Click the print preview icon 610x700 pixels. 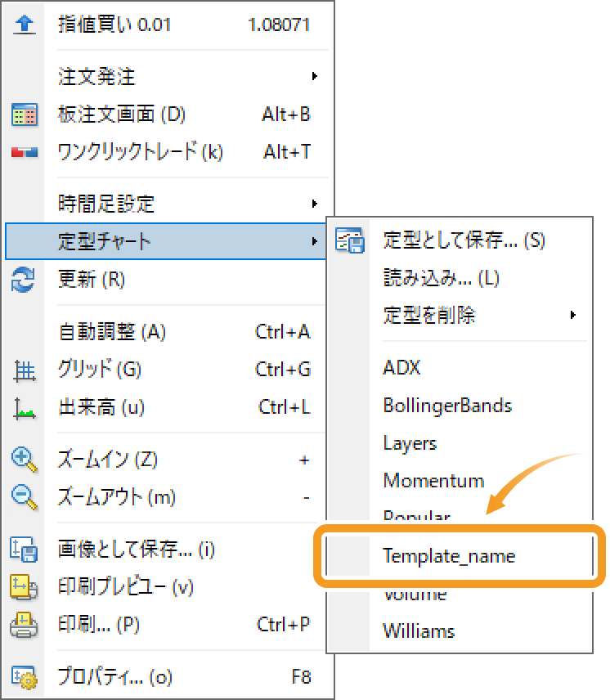[x=24, y=586]
